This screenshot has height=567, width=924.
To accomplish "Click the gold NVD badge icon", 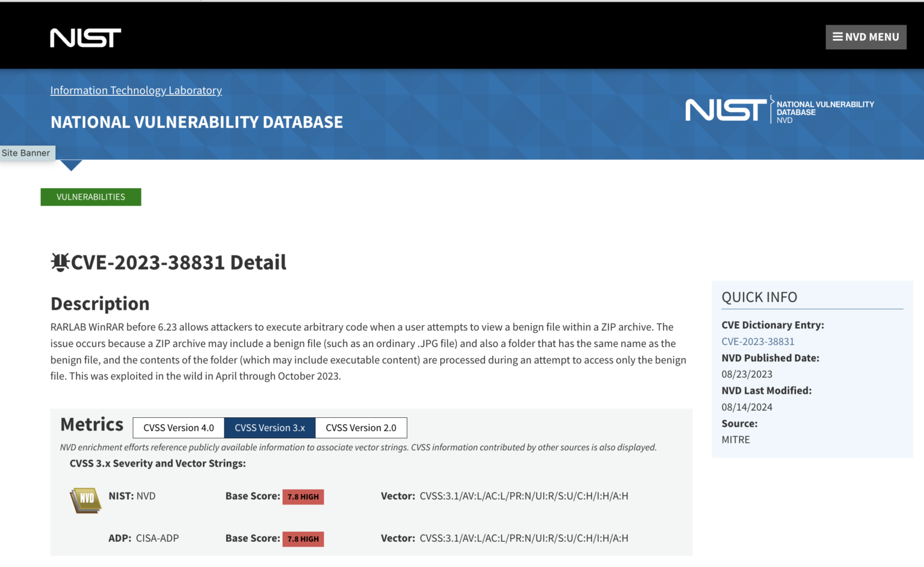I will click(x=85, y=499).
